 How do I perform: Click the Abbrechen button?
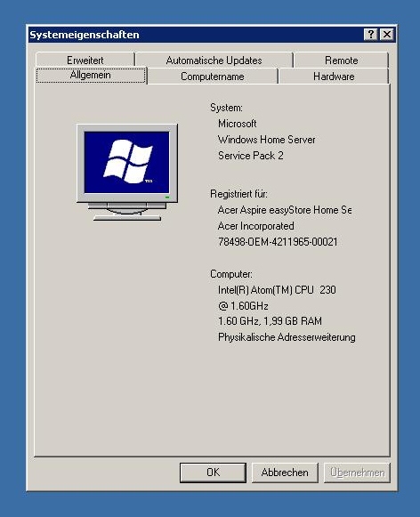click(x=285, y=473)
